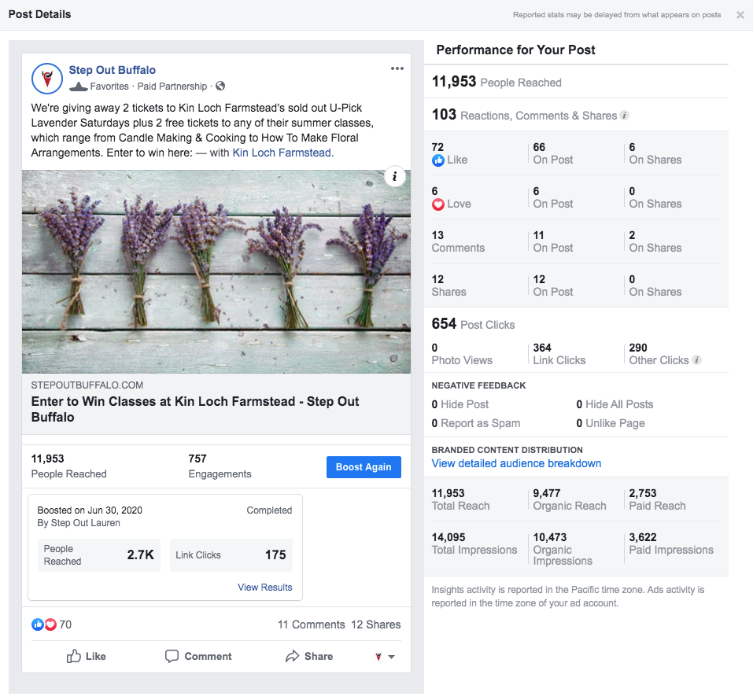Screen dimensions: 753x700
Task: Click the Completed boost status
Action: point(269,510)
